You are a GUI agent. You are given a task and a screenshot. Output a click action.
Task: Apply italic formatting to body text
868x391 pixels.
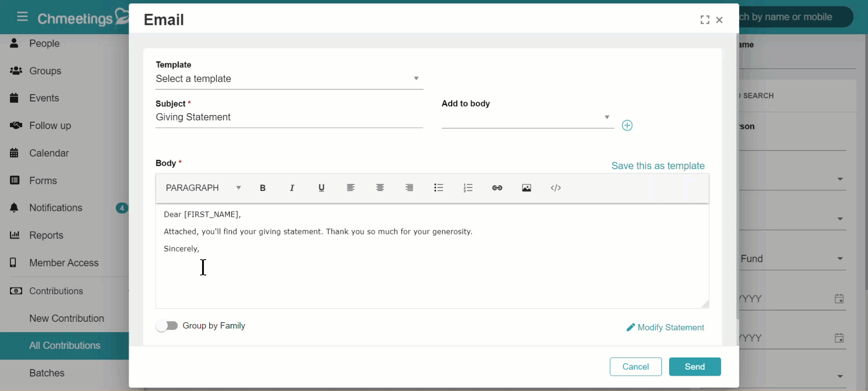tap(292, 188)
